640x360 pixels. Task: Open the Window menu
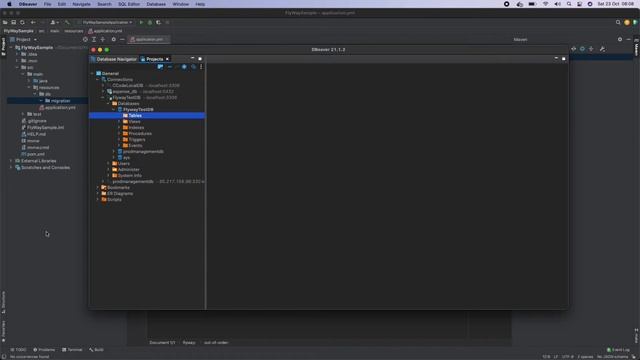pos(180,4)
